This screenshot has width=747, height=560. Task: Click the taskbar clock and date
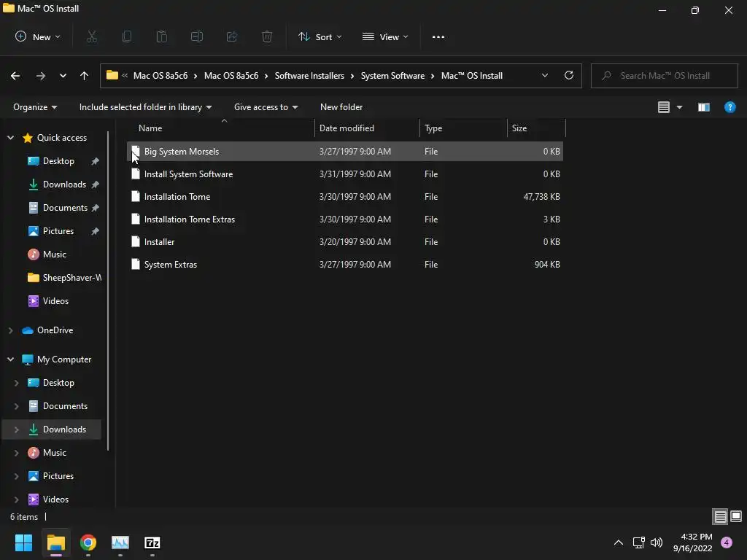point(692,542)
